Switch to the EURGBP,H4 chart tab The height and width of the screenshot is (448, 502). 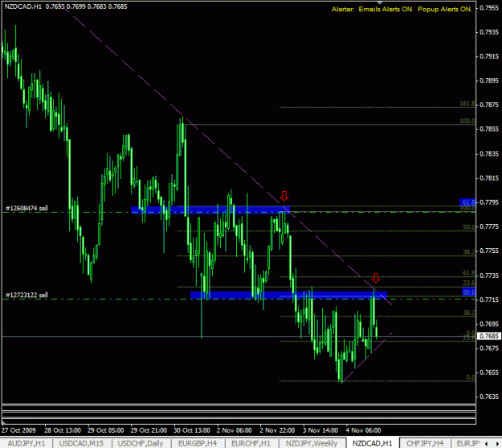(198, 443)
